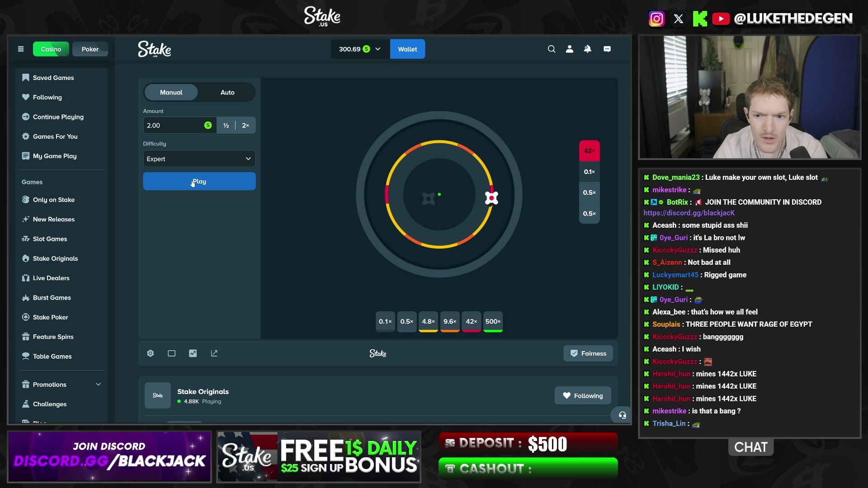868x488 pixels.
Task: Click the X social icon in overlay
Action: [x=679, y=19]
